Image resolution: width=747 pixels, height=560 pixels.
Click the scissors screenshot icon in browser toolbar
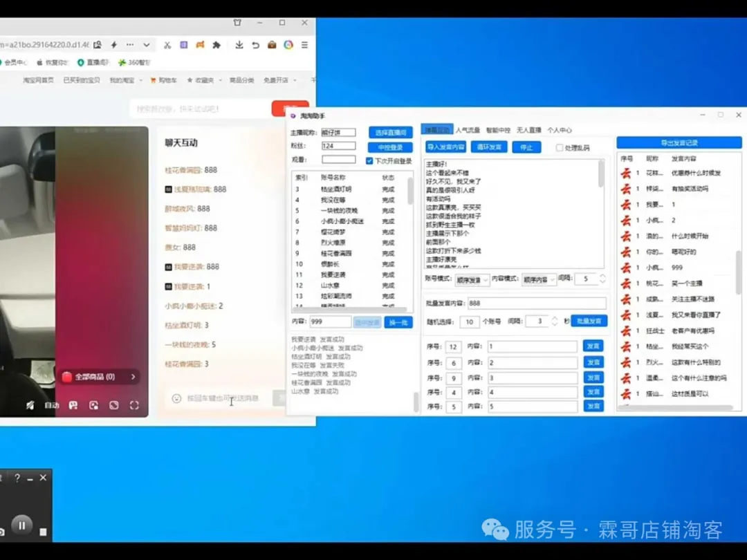[x=167, y=45]
